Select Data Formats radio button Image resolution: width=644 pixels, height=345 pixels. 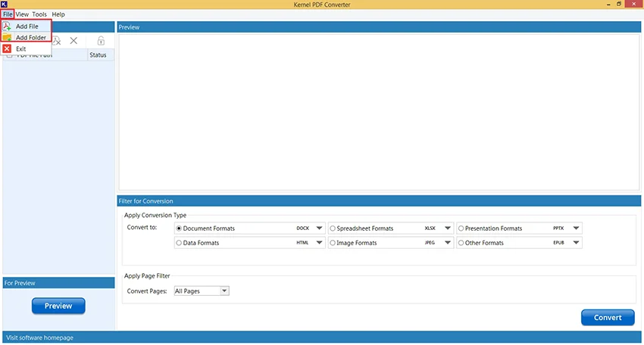(179, 243)
